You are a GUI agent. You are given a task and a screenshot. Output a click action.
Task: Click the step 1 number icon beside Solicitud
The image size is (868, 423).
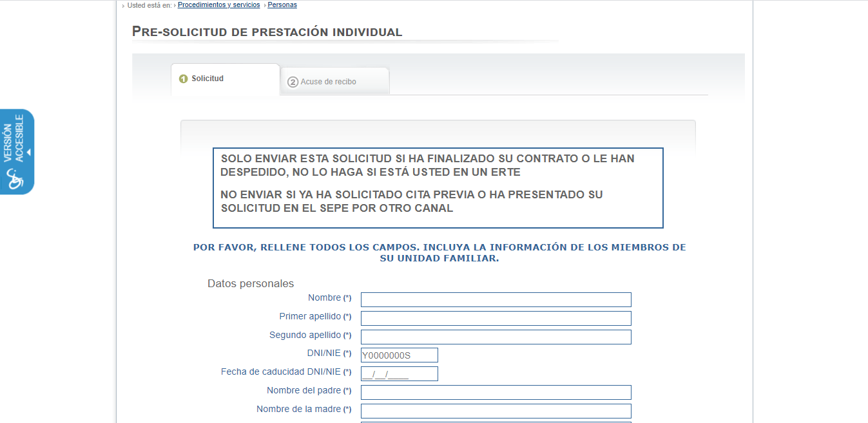183,79
